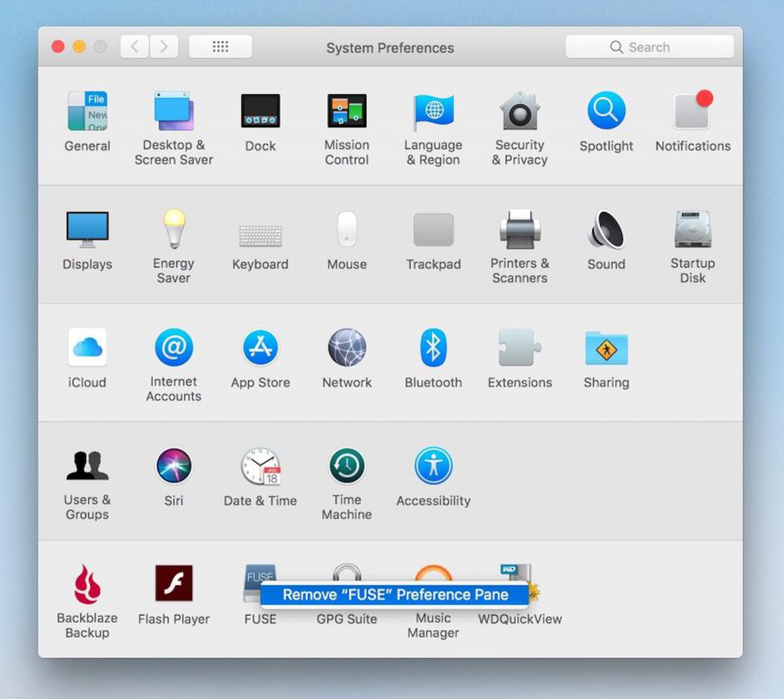Open the Siri preference pane
The width and height of the screenshot is (784, 699).
pos(173,466)
